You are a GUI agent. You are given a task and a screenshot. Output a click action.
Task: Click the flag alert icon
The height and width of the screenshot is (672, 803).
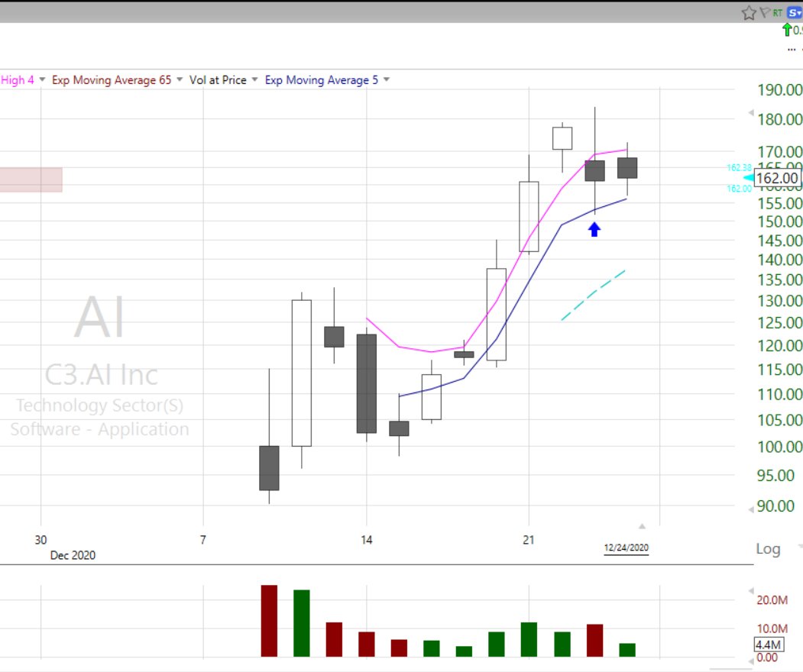click(x=765, y=12)
